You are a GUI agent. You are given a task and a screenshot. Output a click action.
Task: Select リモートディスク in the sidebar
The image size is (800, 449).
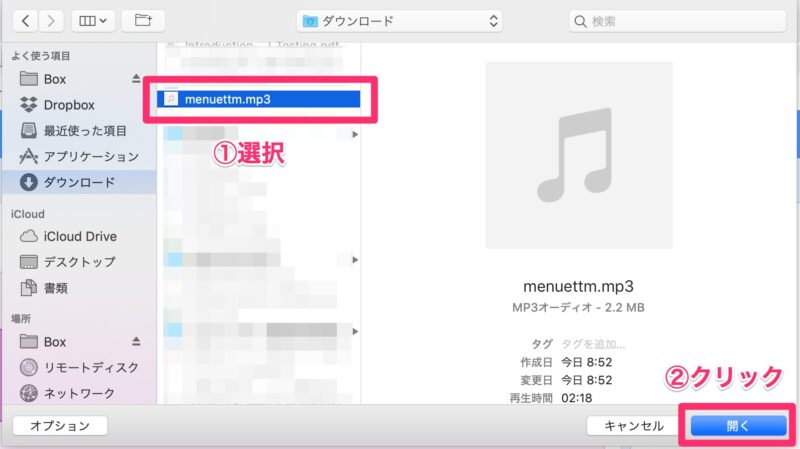[x=90, y=367]
